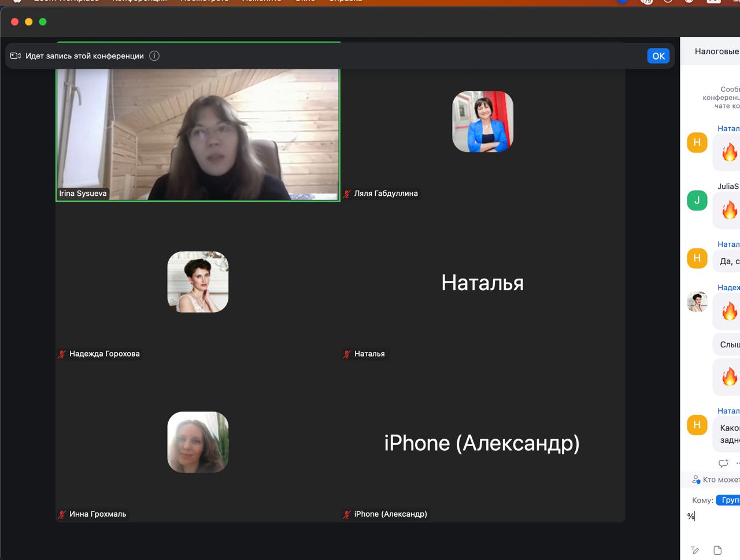Click Инна Грохмаль's profile photo
740x560 pixels.
198,442
